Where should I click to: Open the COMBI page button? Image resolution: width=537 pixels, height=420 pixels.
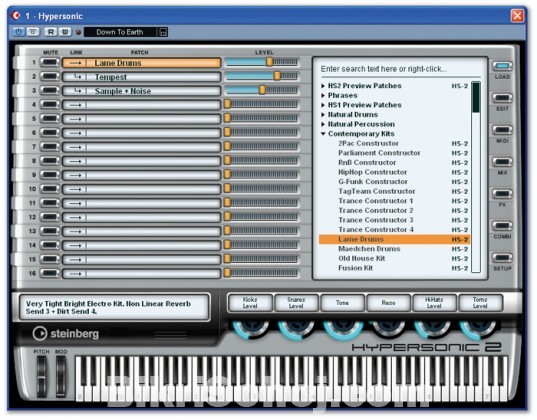tap(502, 225)
